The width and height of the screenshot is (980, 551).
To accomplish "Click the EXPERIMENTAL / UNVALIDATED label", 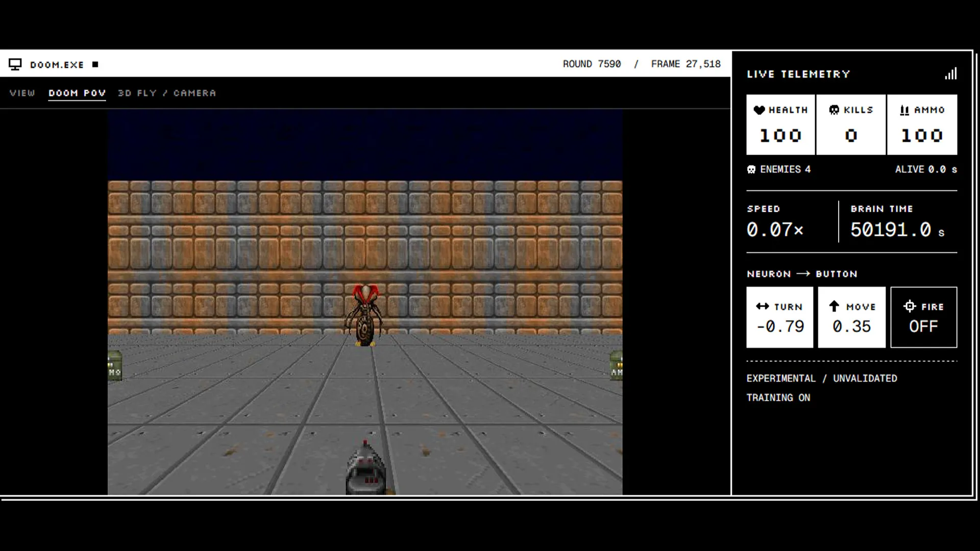I will pos(822,379).
